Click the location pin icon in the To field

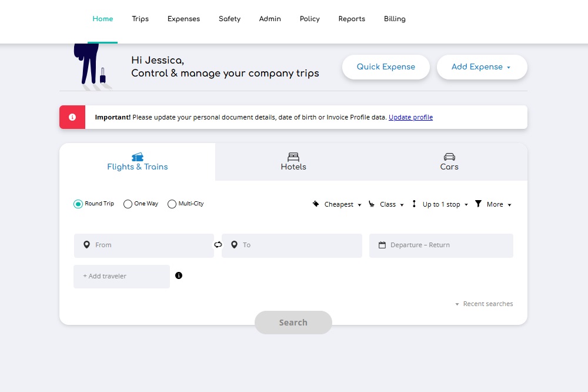pyautogui.click(x=234, y=245)
